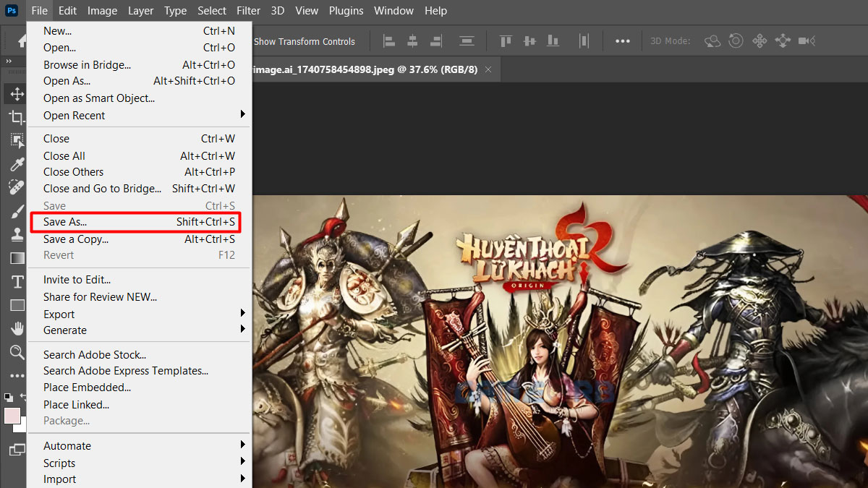Open align and distribute more options

tap(623, 41)
